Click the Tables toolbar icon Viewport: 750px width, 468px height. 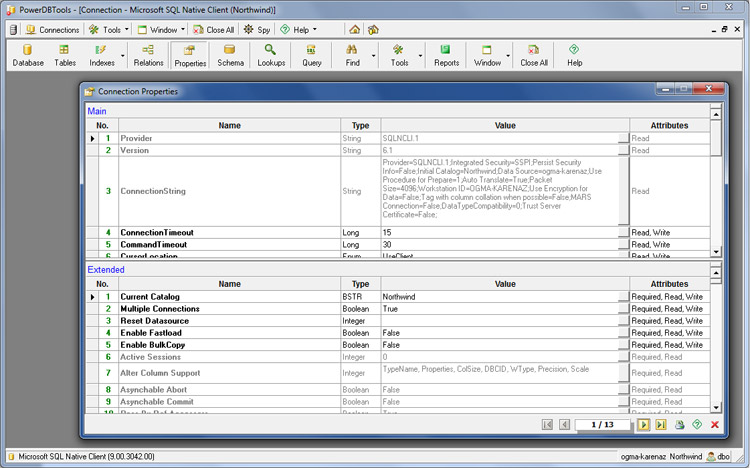(65, 55)
